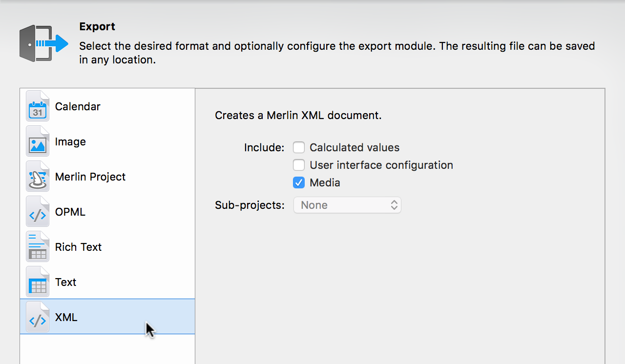Select the "XML" list label
The image size is (625, 364).
pos(66,317)
